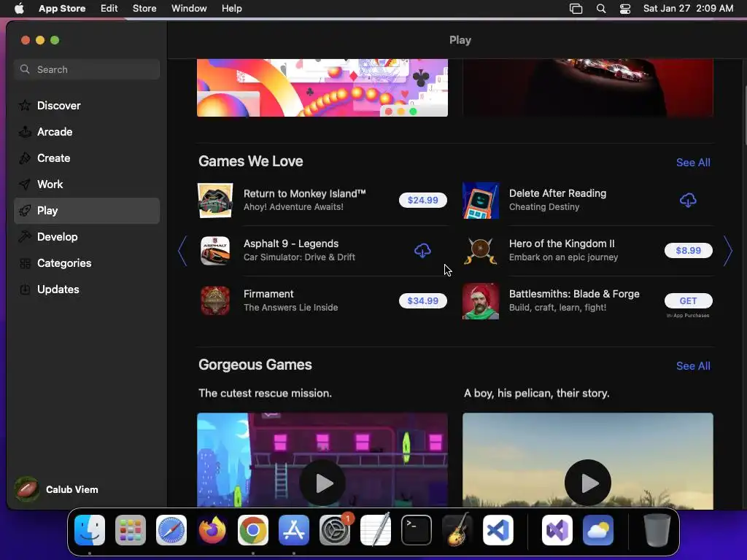Click the "Delete After Reading" title
This screenshot has height=560, width=747.
[x=558, y=193]
